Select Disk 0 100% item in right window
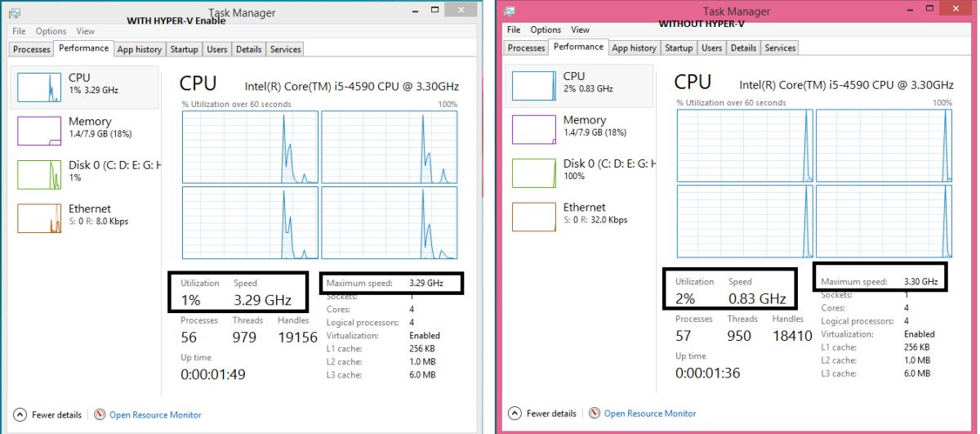980x434 pixels. click(580, 173)
